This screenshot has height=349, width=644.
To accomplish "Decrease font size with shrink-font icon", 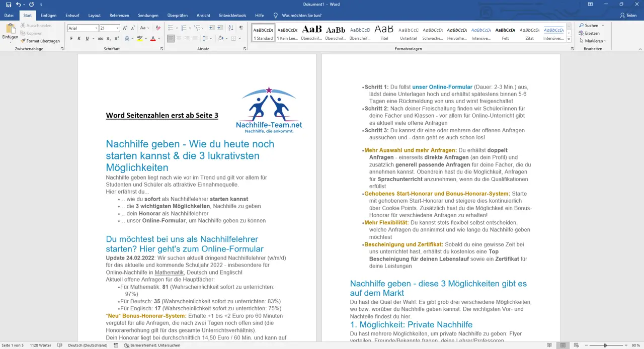I will (133, 28).
